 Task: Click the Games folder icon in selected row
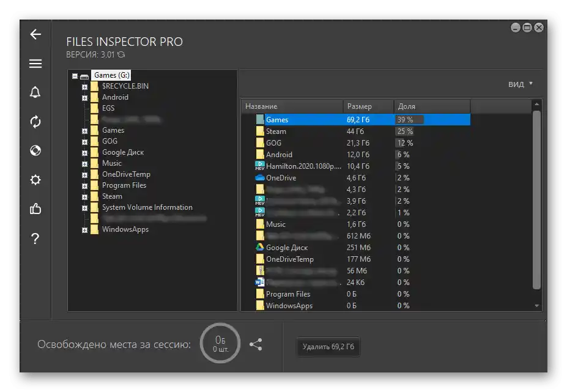[259, 119]
